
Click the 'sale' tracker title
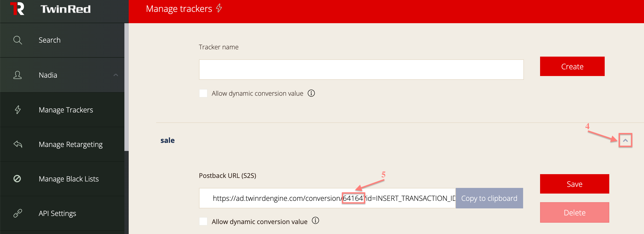click(167, 140)
